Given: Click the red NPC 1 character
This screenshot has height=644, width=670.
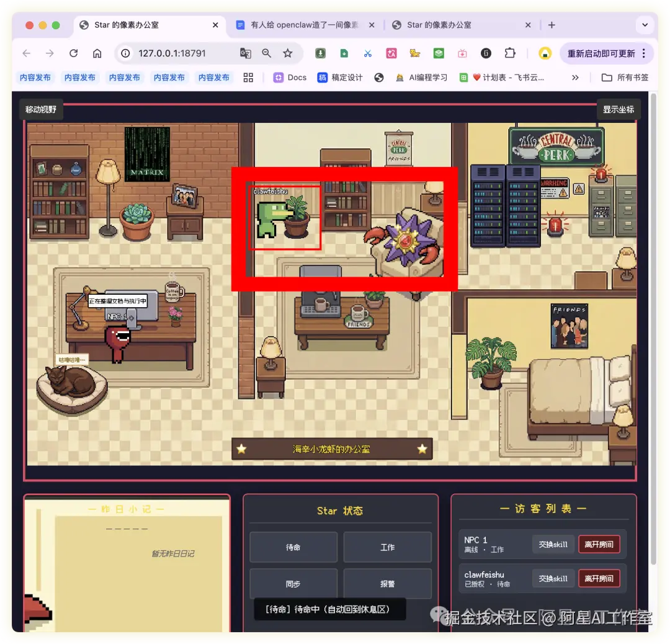Looking at the screenshot, I should pos(117,344).
